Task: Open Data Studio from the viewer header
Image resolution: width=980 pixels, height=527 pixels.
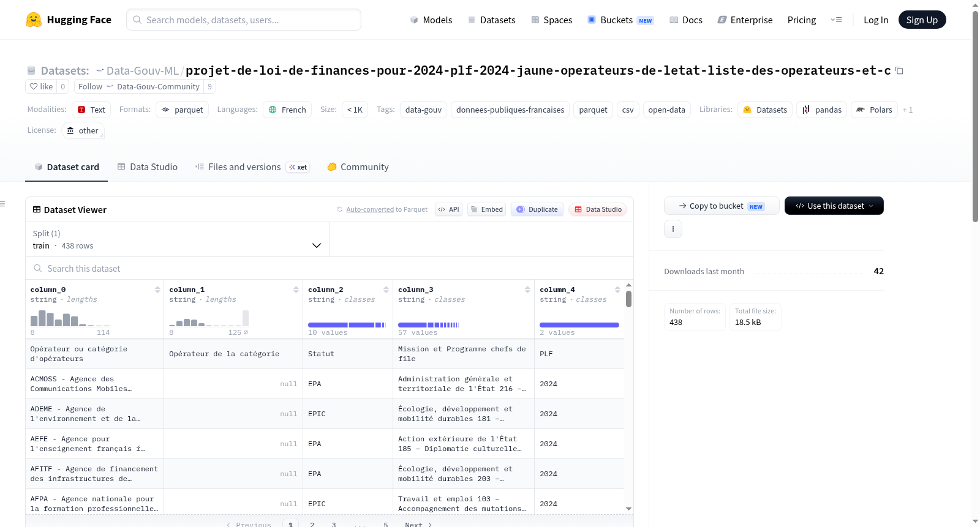Action: click(x=598, y=209)
